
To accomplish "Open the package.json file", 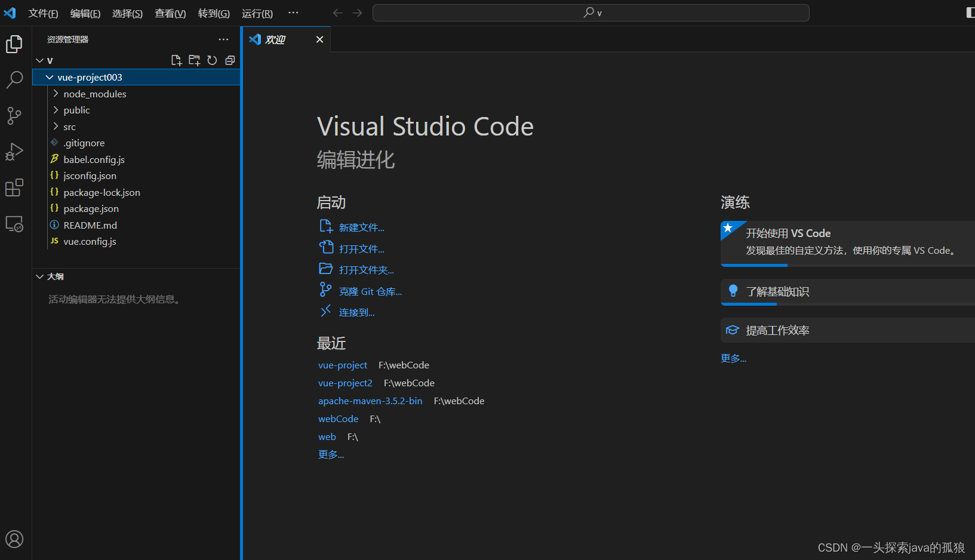I will point(137,208).
